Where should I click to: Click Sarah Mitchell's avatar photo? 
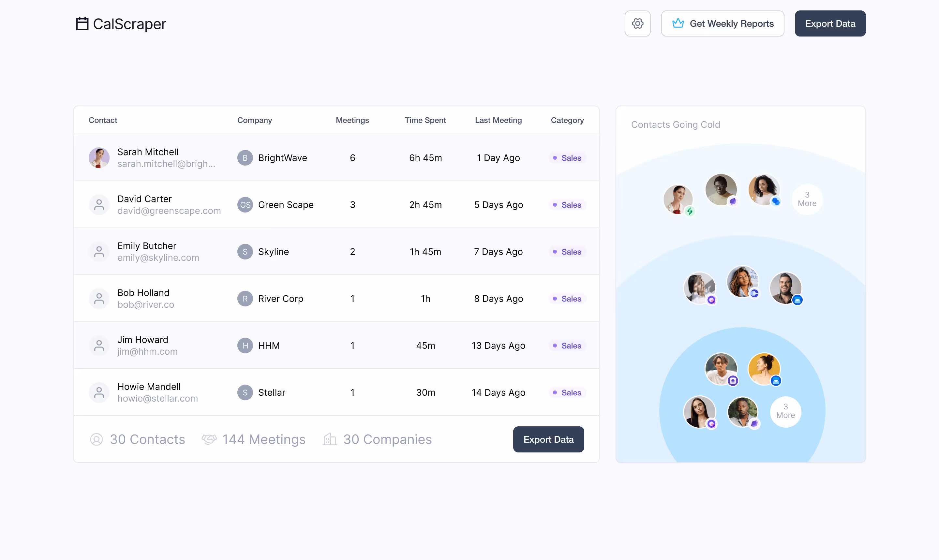pos(99,158)
